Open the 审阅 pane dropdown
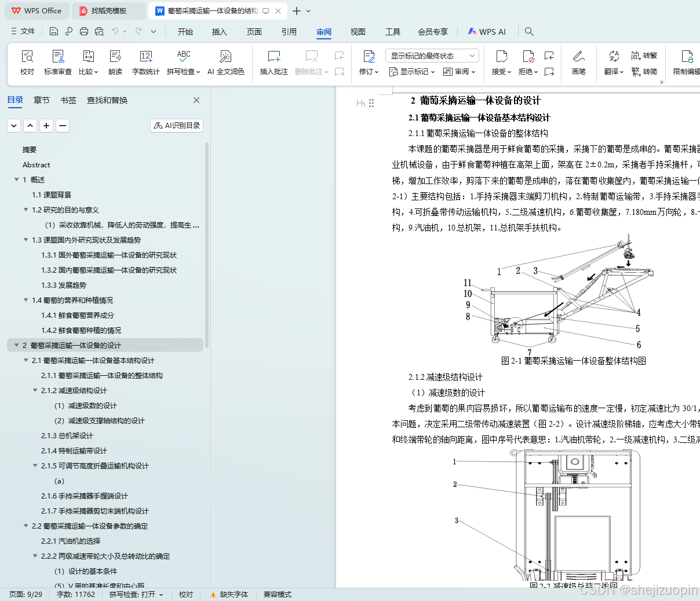The image size is (700, 601). pyautogui.click(x=460, y=72)
